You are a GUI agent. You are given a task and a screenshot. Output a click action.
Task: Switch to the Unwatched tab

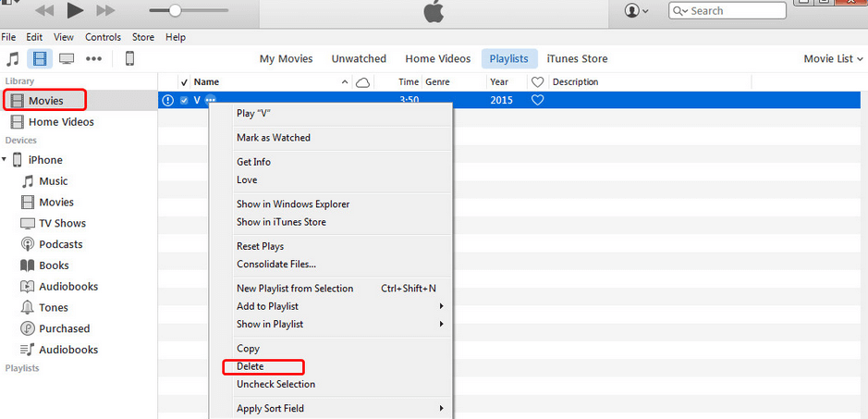click(x=359, y=59)
